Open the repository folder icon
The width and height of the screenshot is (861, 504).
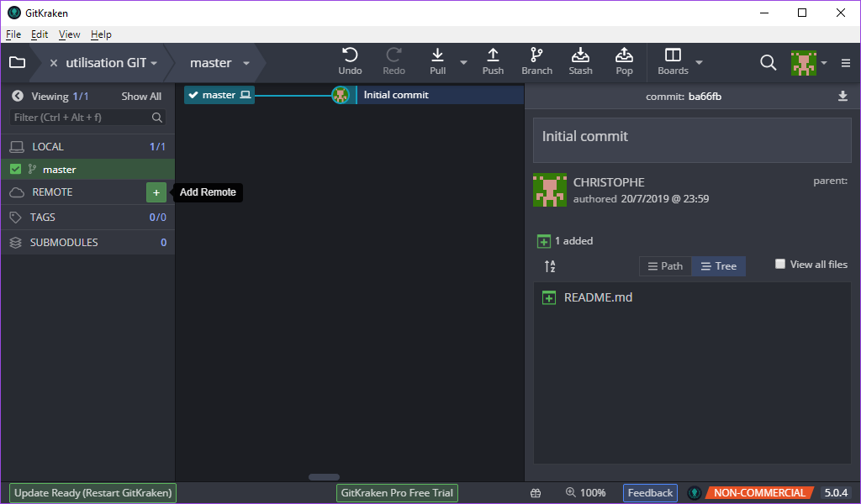(x=17, y=62)
